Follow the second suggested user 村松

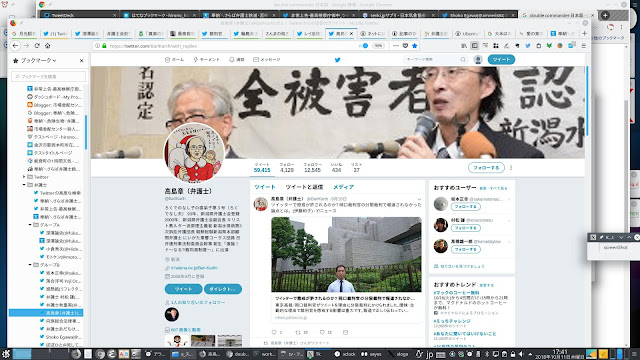click(466, 228)
